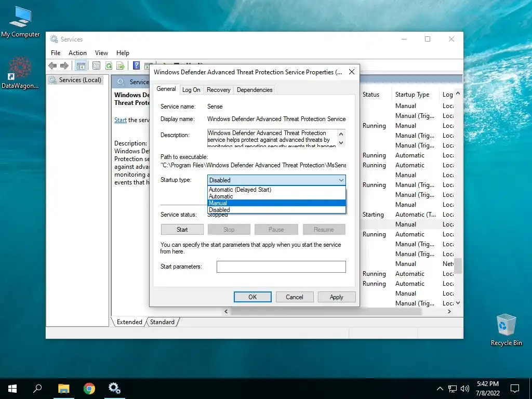Open the Properties toolbar icon in Services
532x399 pixels.
point(96,65)
